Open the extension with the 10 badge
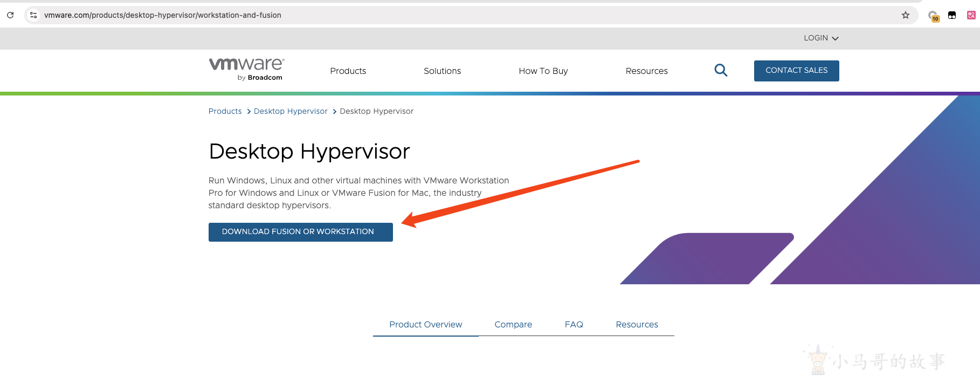Viewport: 980px width, 383px height. [933, 16]
